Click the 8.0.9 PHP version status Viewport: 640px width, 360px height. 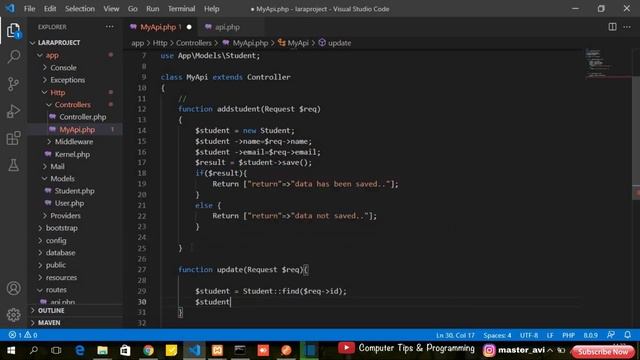(x=590, y=335)
